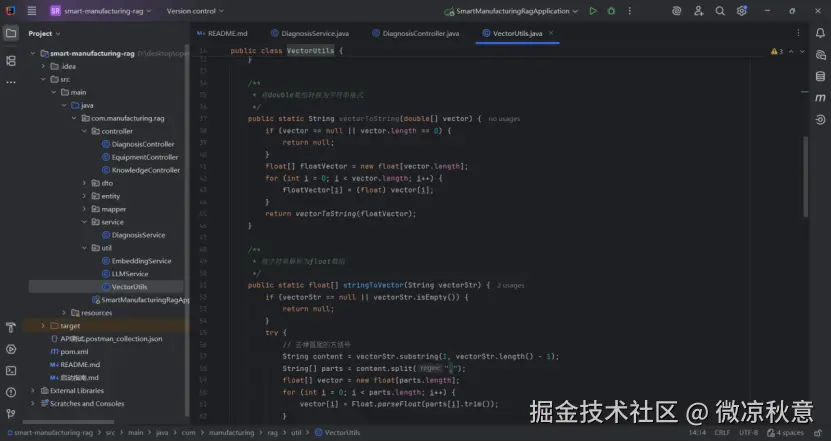Open the Maven tool window
This screenshot has height=442, width=831.
[x=820, y=98]
